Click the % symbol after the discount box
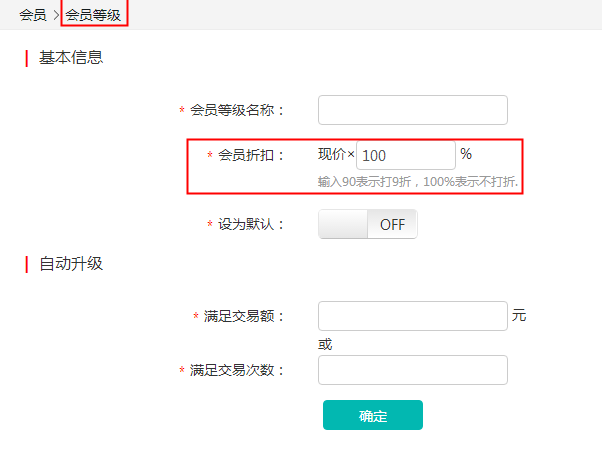Viewport: 602px width, 461px height. [466, 154]
